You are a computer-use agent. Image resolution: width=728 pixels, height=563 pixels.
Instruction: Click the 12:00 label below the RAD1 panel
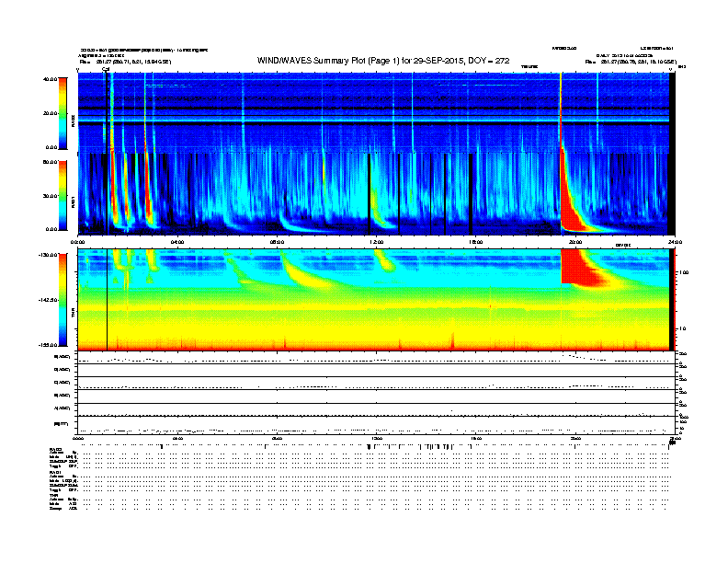click(x=376, y=242)
